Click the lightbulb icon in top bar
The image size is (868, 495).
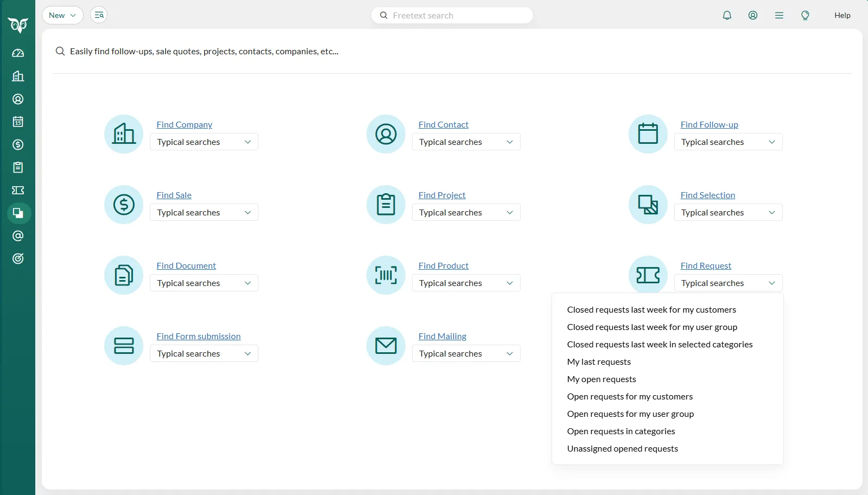[x=805, y=15]
